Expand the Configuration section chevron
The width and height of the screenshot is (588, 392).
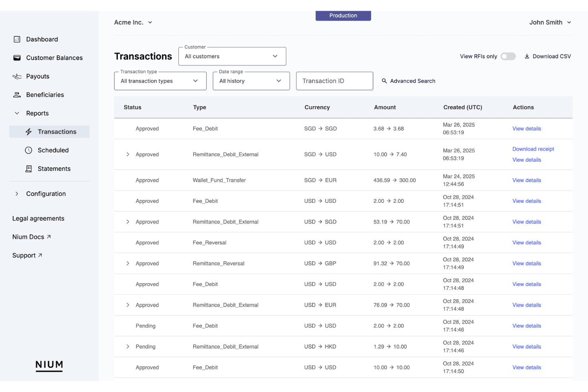(17, 194)
